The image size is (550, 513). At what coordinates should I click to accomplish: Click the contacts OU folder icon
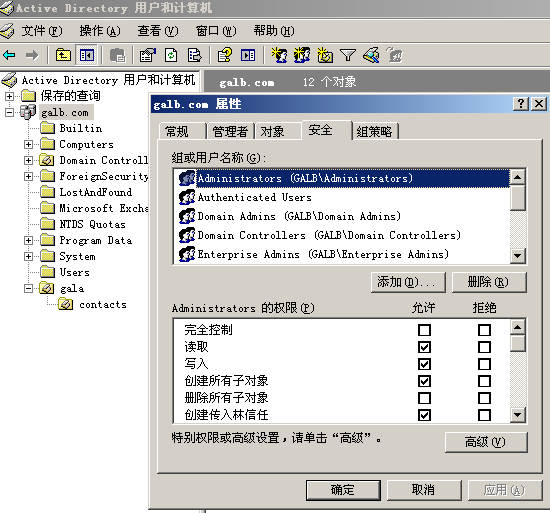66,304
